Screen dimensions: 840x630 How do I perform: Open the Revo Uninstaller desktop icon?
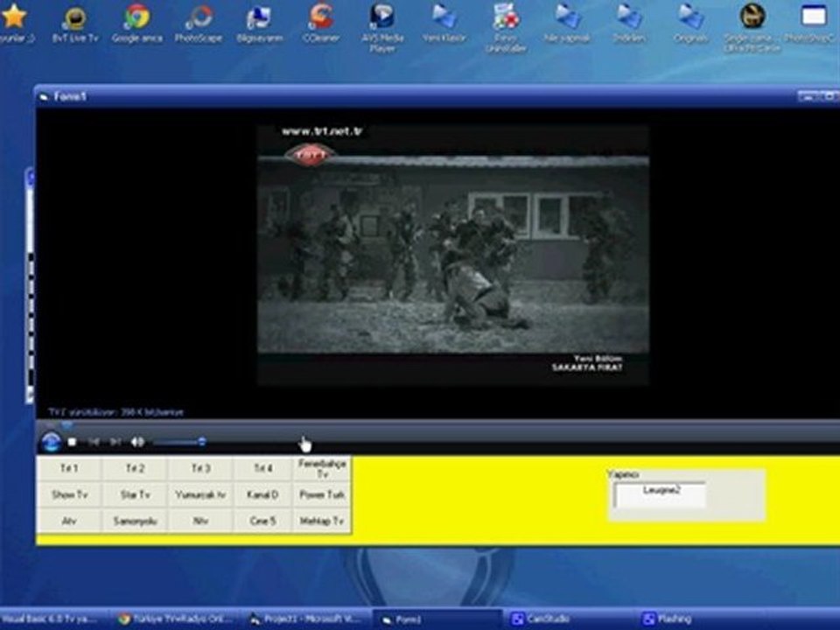coord(505,27)
